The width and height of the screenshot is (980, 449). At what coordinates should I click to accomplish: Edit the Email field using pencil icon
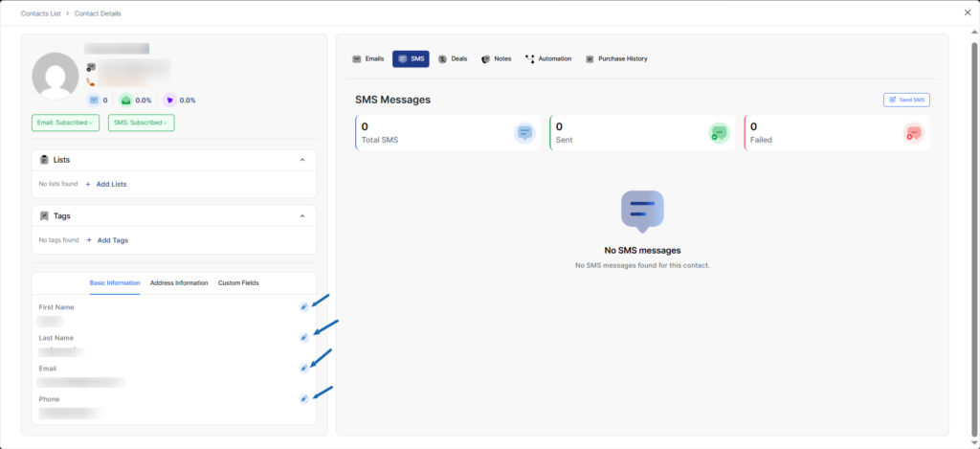coord(303,368)
